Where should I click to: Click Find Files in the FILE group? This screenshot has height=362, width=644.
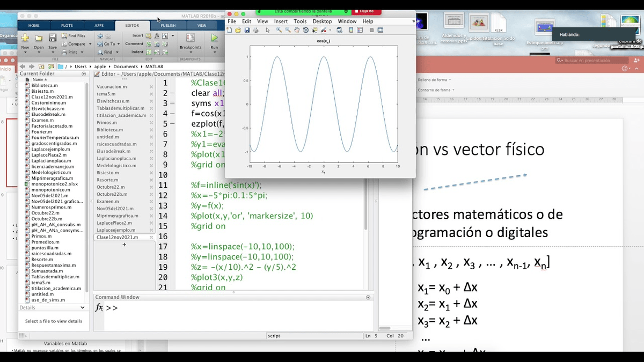[73, 36]
